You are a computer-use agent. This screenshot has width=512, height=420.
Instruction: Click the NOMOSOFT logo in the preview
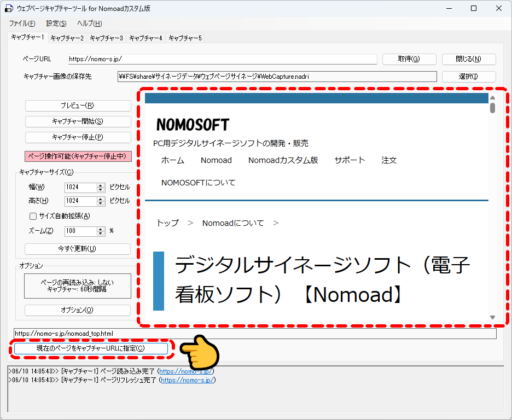click(193, 124)
